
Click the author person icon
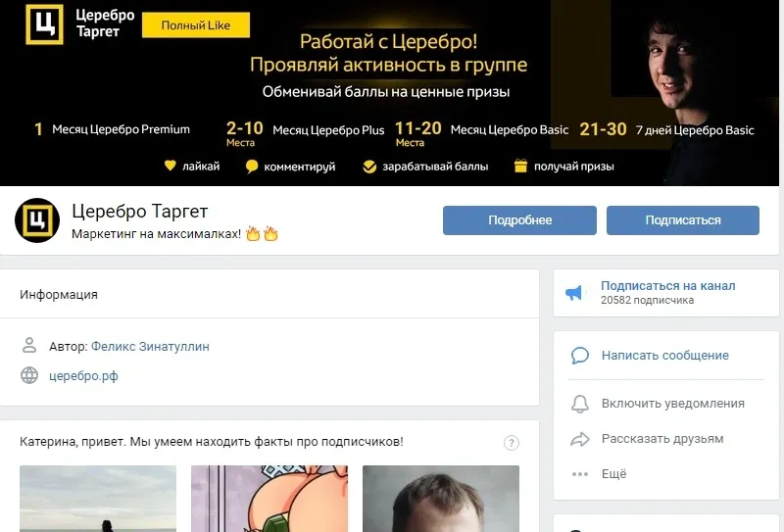pos(29,345)
